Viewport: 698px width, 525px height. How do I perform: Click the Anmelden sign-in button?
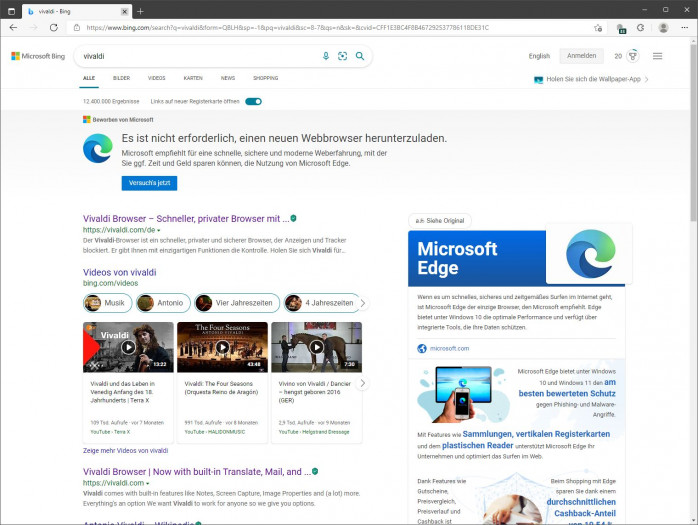[x=580, y=56]
